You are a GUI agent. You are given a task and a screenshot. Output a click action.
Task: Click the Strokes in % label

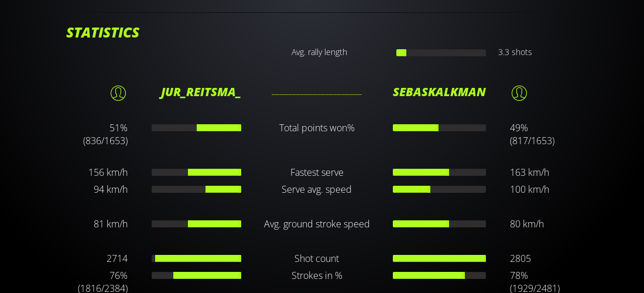click(317, 275)
